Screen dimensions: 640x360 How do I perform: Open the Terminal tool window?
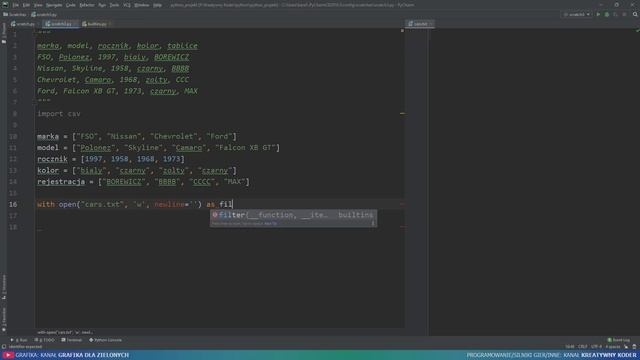pyautogui.click(x=71, y=340)
